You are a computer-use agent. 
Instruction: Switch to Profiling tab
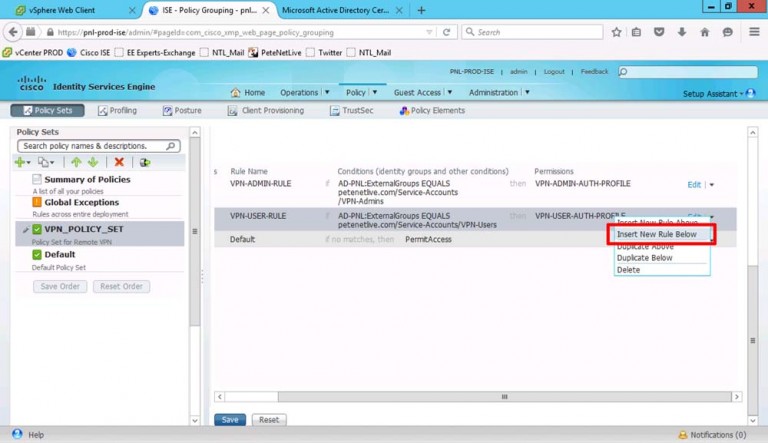[118, 110]
